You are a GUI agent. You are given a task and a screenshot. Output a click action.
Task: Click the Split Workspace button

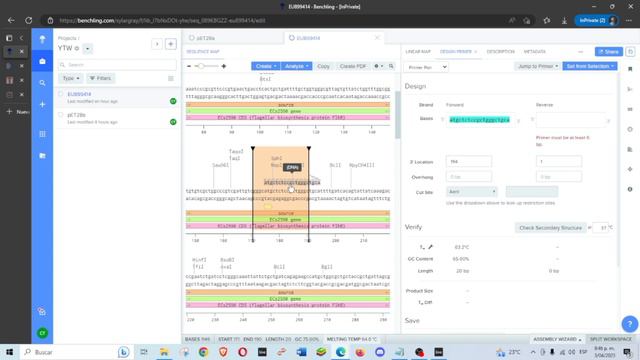click(x=611, y=339)
